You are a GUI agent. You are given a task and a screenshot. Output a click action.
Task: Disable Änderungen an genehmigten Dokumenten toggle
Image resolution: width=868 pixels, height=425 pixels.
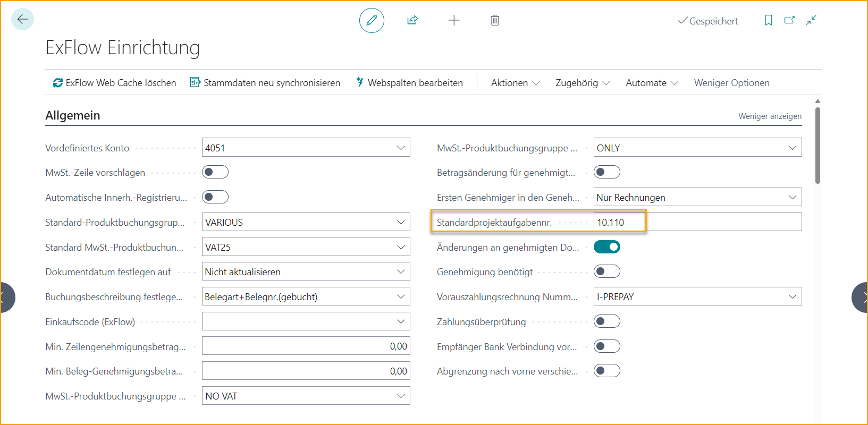pos(607,247)
